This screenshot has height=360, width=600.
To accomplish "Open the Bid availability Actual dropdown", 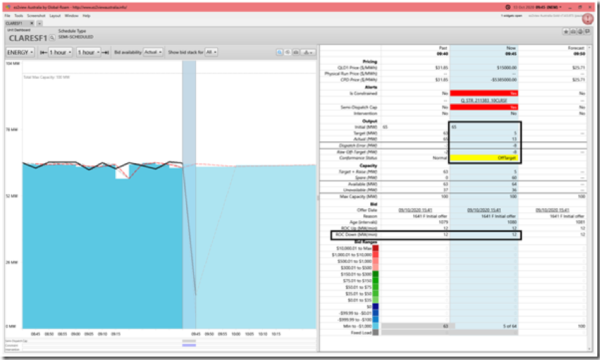I will [153, 52].
